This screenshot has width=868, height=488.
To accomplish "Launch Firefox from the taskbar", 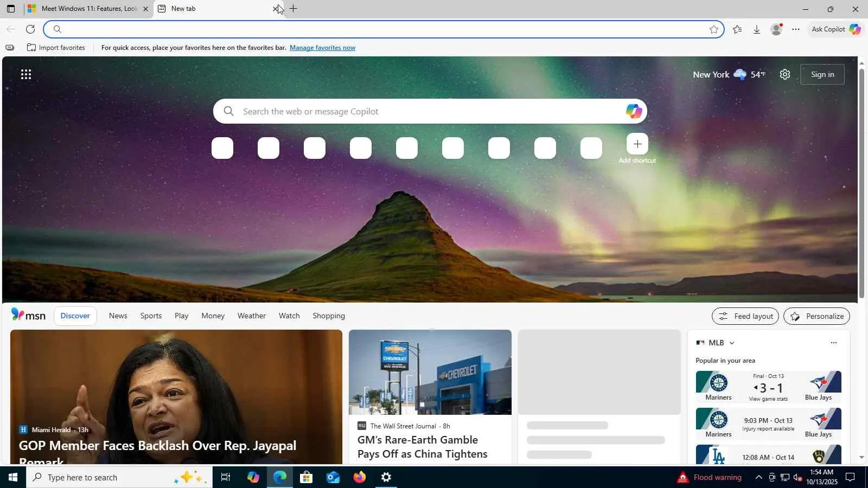I will coord(359,477).
